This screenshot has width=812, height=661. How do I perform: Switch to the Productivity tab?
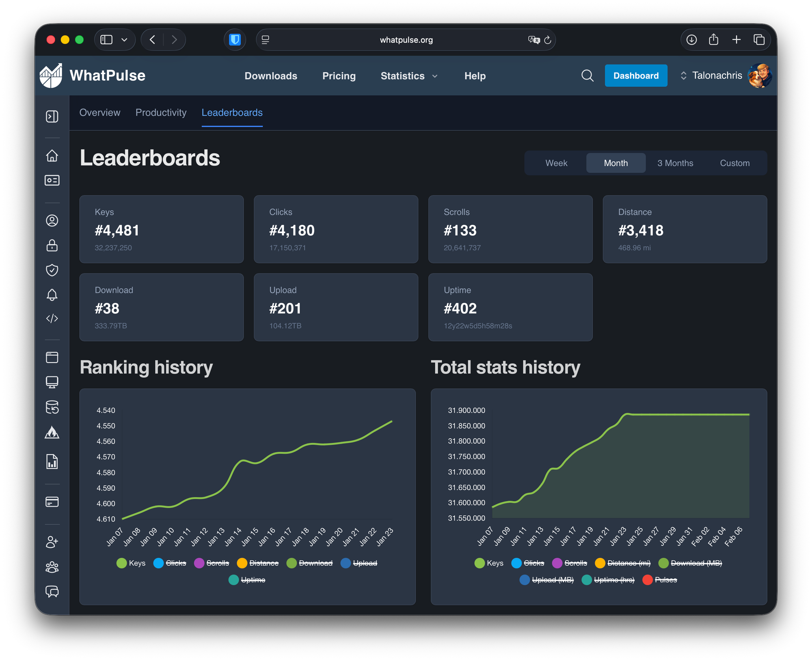161,112
